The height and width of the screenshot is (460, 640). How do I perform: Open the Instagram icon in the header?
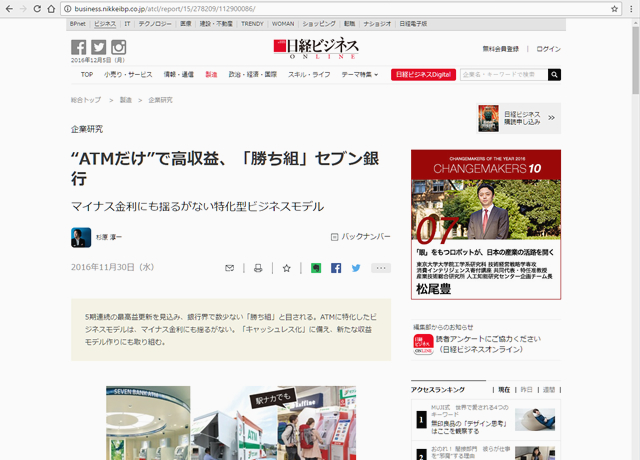119,48
